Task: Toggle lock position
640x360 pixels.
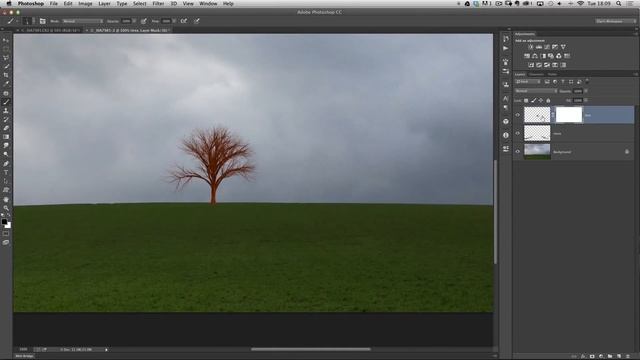Action: click(x=541, y=100)
